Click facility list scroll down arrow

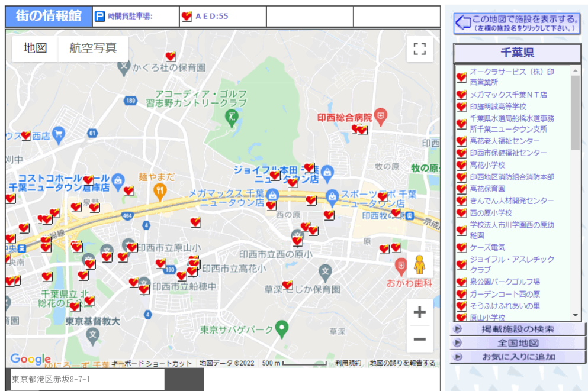[575, 315]
